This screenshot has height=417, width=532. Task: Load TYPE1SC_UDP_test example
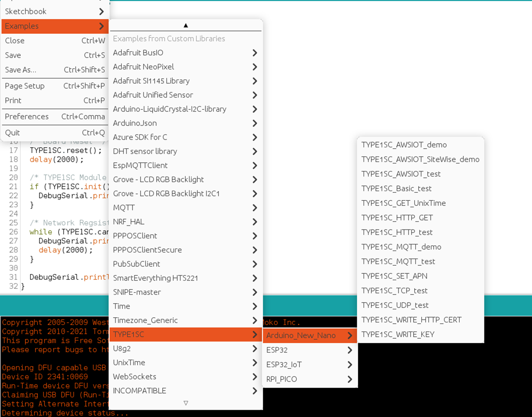coord(420,305)
